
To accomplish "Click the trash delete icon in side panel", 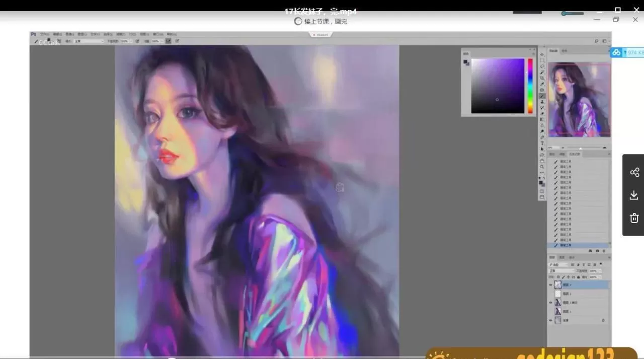I will click(634, 218).
